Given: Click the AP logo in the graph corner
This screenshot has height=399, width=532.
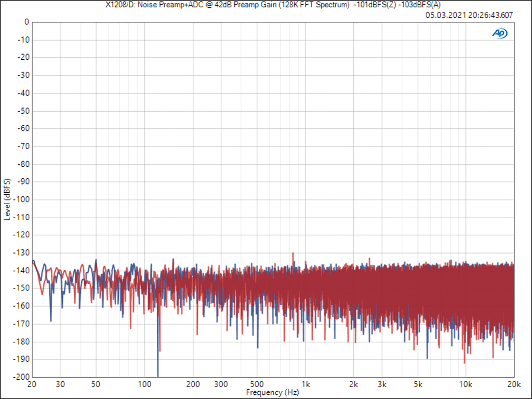Looking at the screenshot, I should 500,33.
